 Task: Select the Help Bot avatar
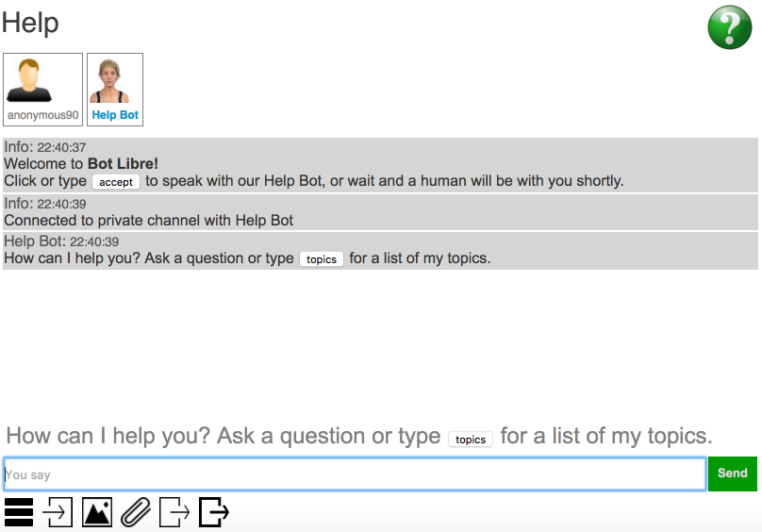click(x=115, y=82)
